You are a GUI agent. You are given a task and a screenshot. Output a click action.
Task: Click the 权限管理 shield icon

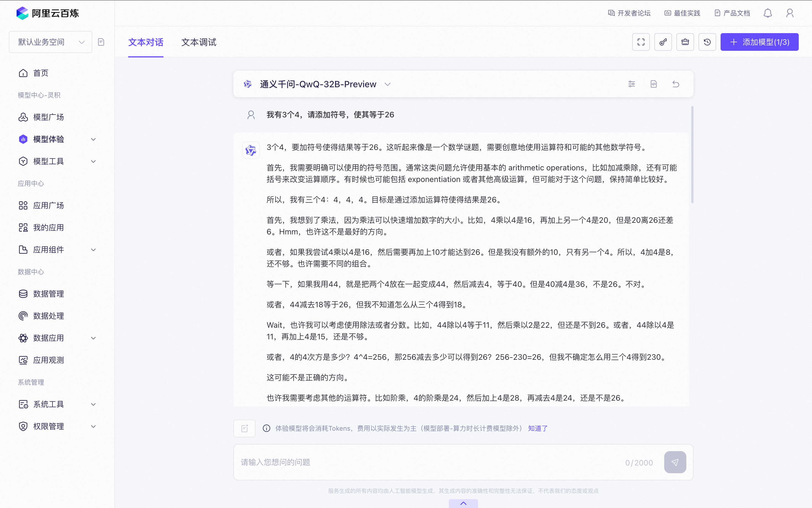point(23,426)
